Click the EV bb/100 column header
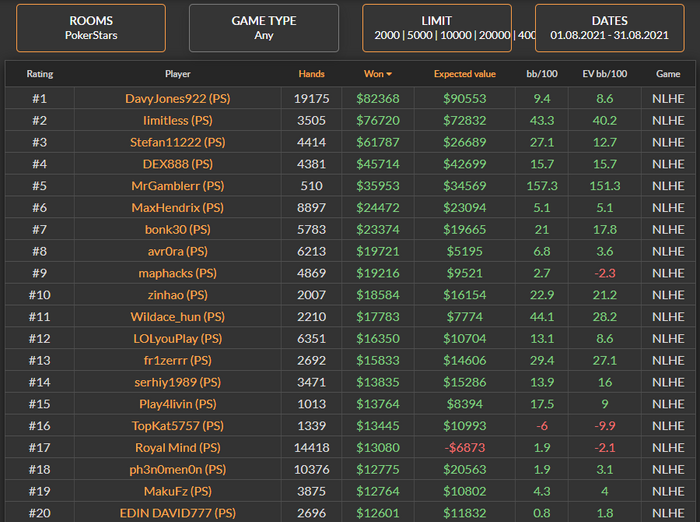This screenshot has width=700, height=522. coord(605,74)
